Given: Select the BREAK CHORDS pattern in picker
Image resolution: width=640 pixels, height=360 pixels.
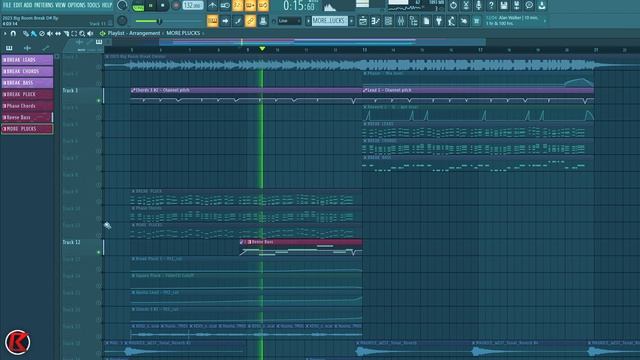Looking at the screenshot, I should (27, 71).
